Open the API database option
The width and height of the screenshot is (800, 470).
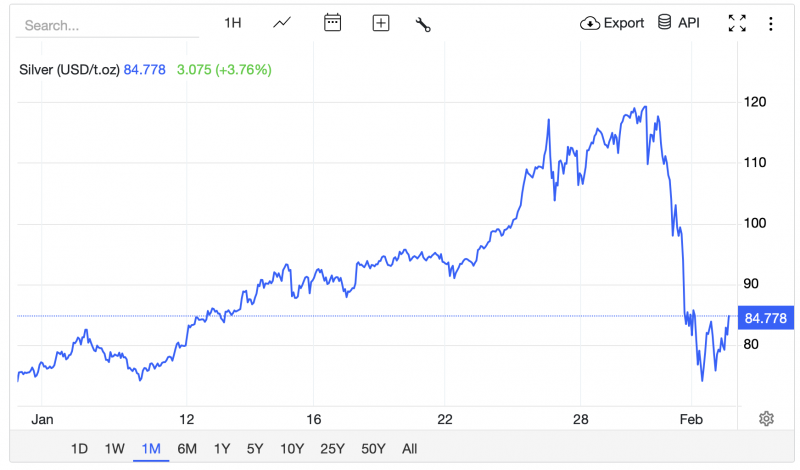pyautogui.click(x=678, y=23)
